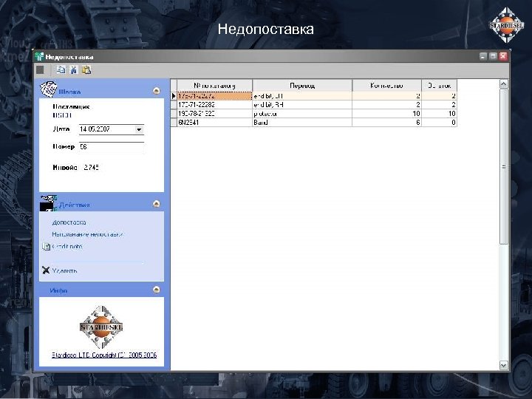This screenshot has height=399, width=532.
Task: Click the Инфо panel title
Action: (x=58, y=291)
